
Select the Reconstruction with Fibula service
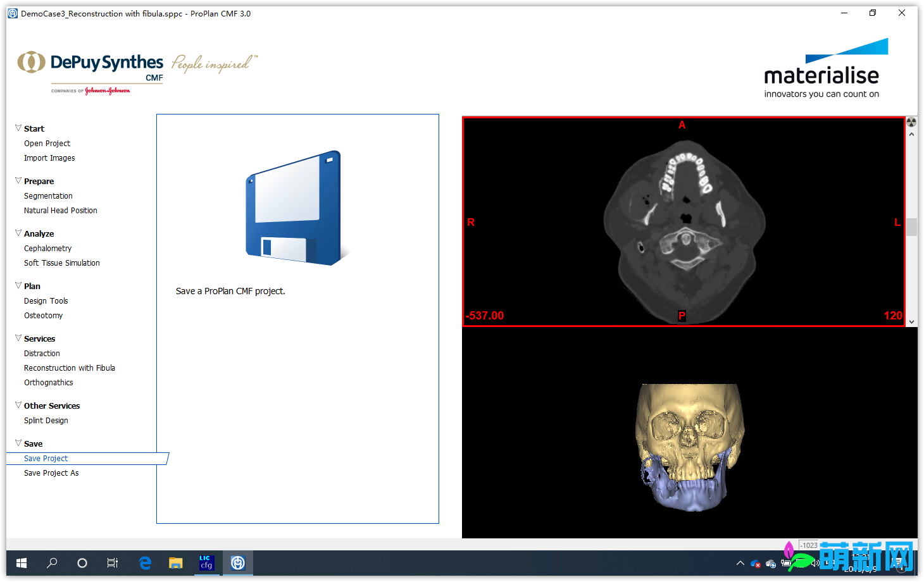point(70,368)
